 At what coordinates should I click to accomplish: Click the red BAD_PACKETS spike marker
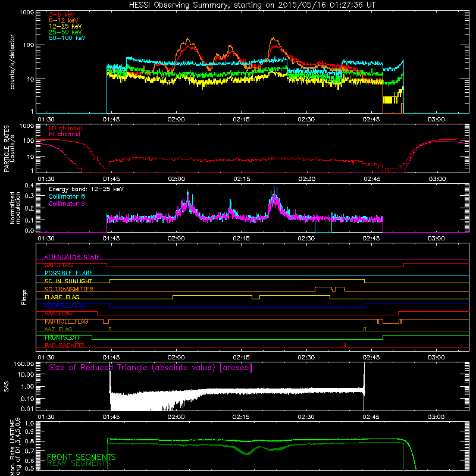[x=345, y=345]
